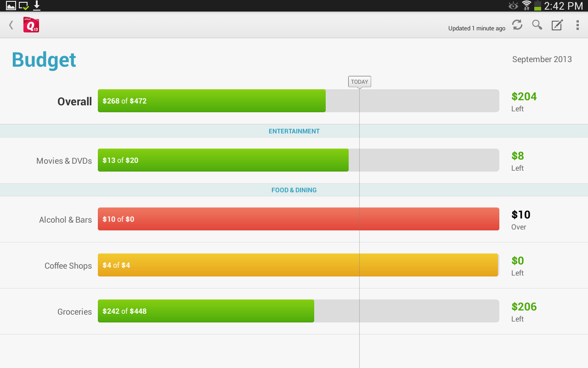Open the September 2013 month selector

[542, 59]
